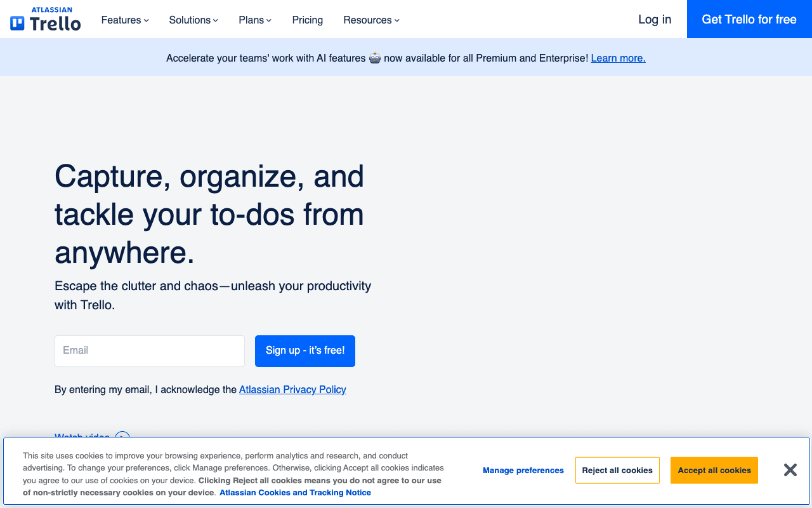Open the Atlassian Cookies and Tracking Notice
This screenshot has width=812, height=508.
[x=295, y=492]
